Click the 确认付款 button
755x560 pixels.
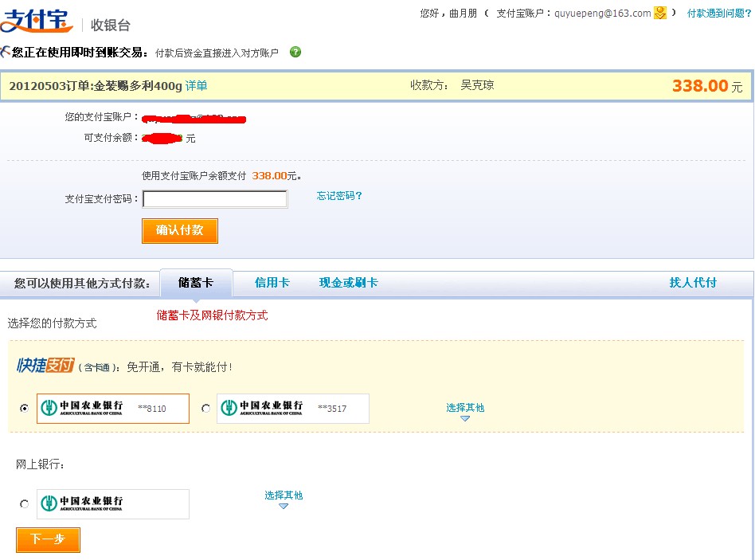coord(180,231)
